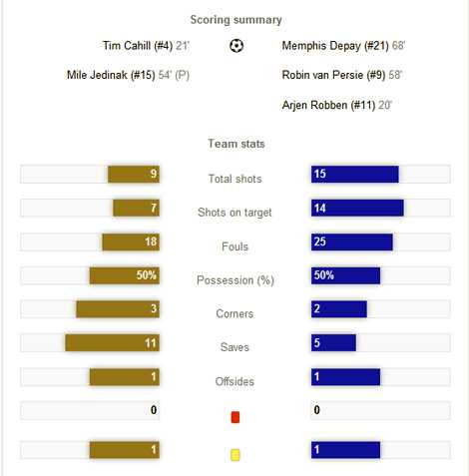
Task: Open Arjen Robben (#11) scorer entry
Action: tap(337, 105)
